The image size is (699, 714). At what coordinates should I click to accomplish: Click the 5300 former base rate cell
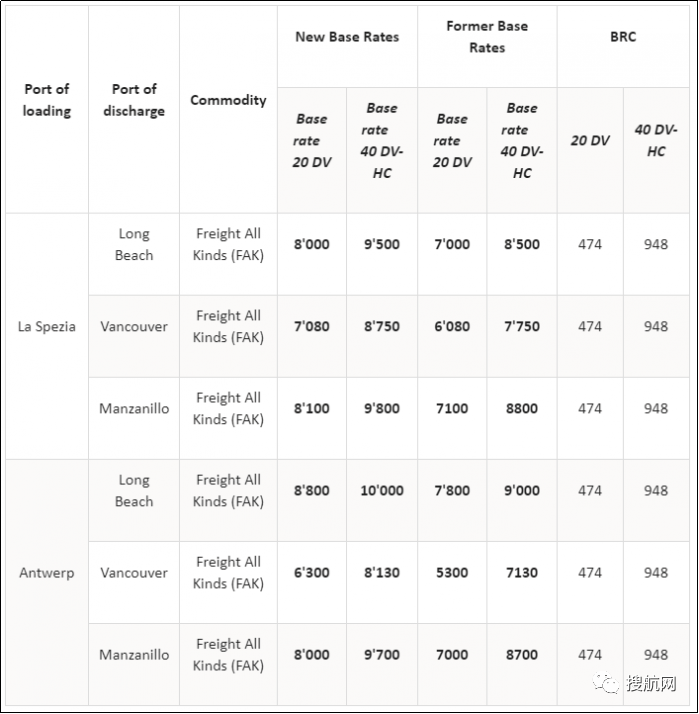(452, 573)
